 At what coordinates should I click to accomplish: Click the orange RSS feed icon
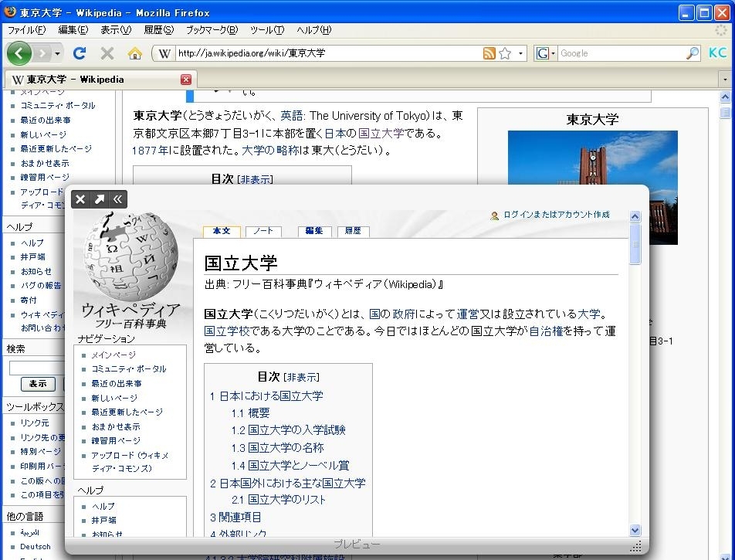coord(489,53)
